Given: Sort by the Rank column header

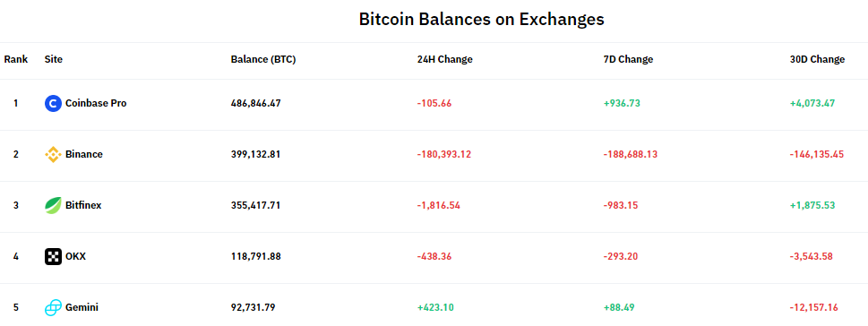Looking at the screenshot, I should (x=16, y=59).
